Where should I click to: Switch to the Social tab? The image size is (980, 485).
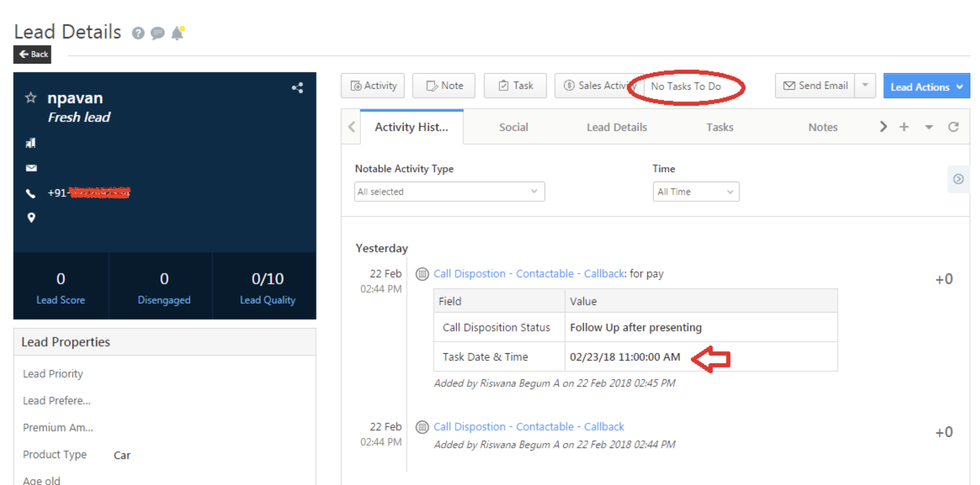513,127
